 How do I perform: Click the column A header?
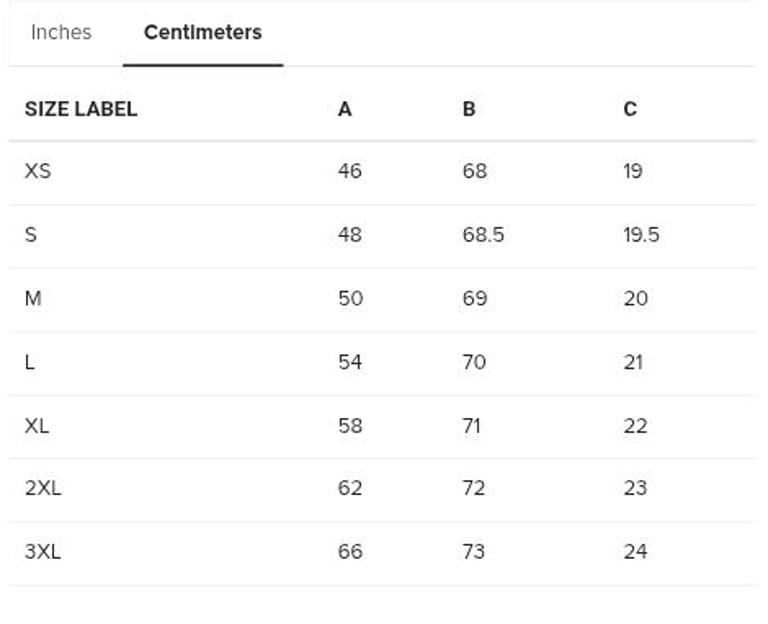pos(345,109)
